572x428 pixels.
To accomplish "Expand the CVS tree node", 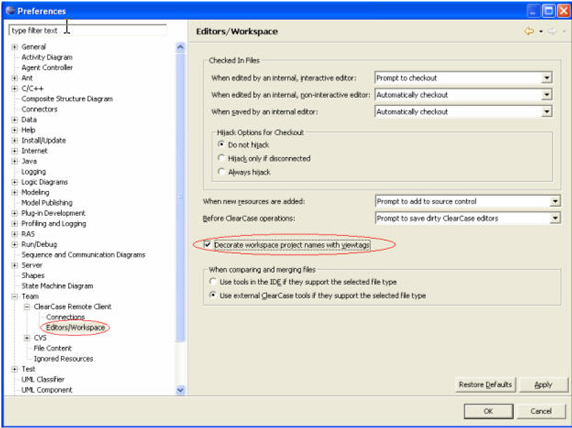I will coord(27,338).
